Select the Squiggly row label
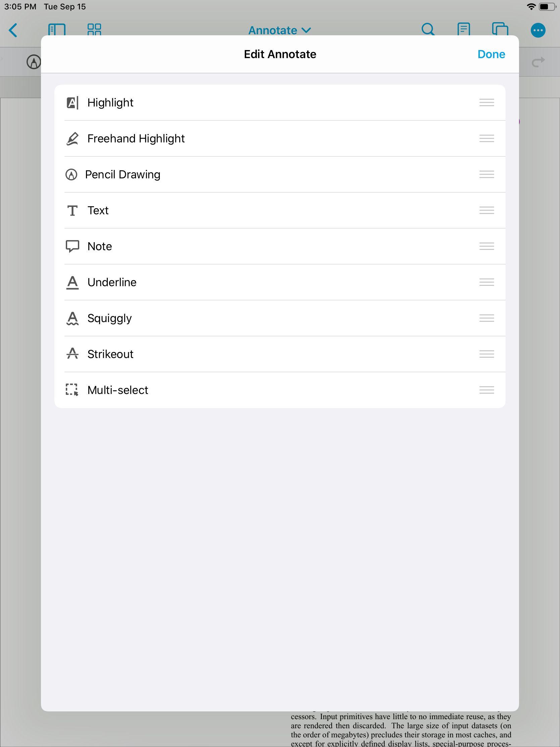560x747 pixels. pos(109,318)
